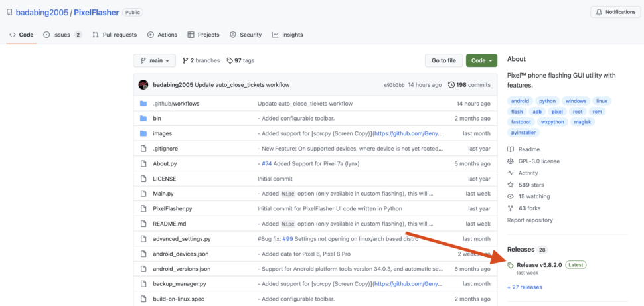Open the backup_manager.py file
Viewport: 644px width, 306px height.
click(x=179, y=284)
